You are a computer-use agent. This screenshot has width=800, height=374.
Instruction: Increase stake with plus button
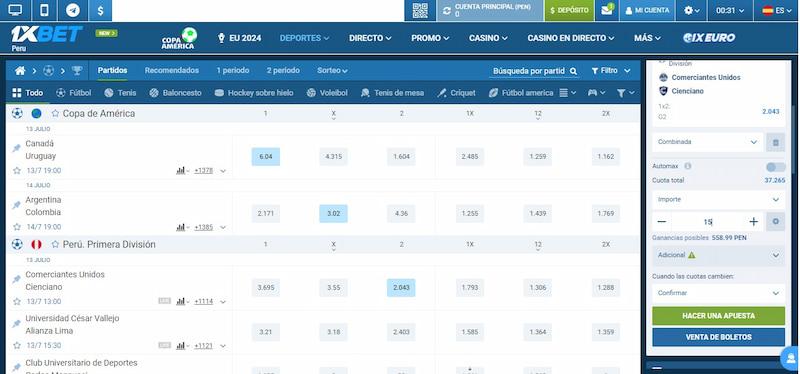(x=754, y=221)
